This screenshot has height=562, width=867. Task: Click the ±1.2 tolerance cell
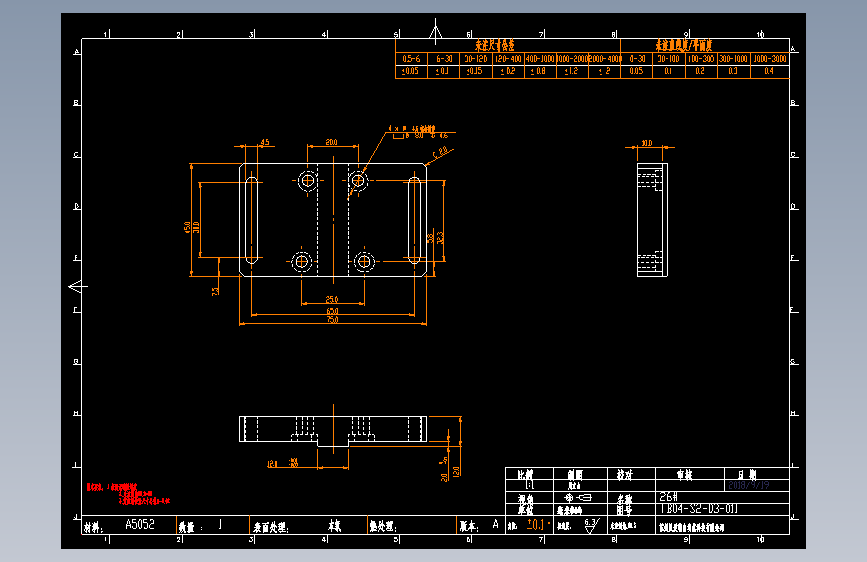[572, 71]
